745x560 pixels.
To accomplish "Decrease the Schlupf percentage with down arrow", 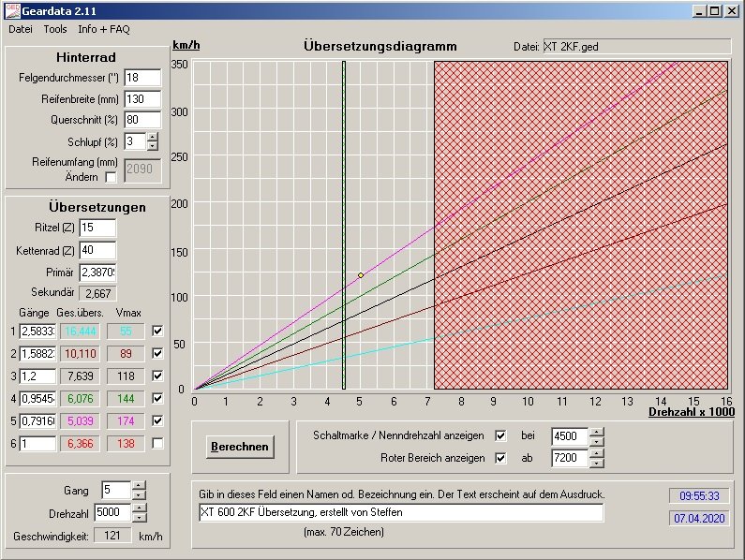I will click(153, 146).
